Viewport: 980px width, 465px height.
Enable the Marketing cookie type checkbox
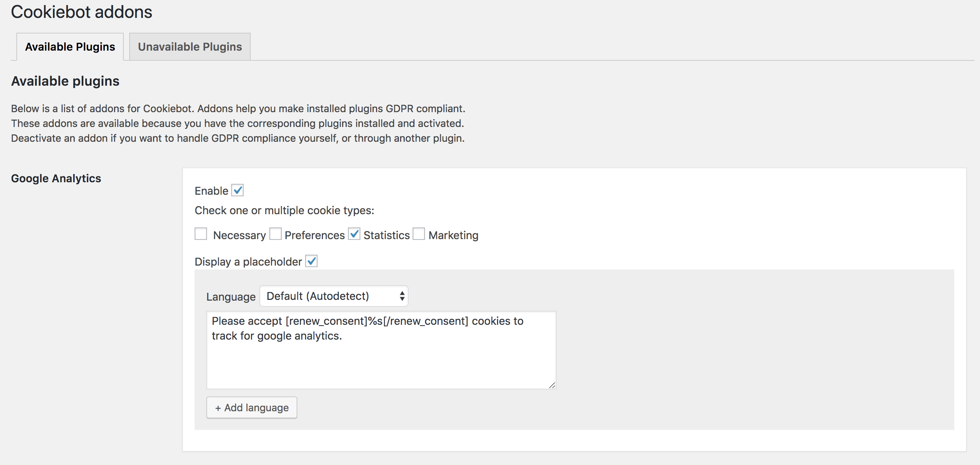click(x=419, y=234)
